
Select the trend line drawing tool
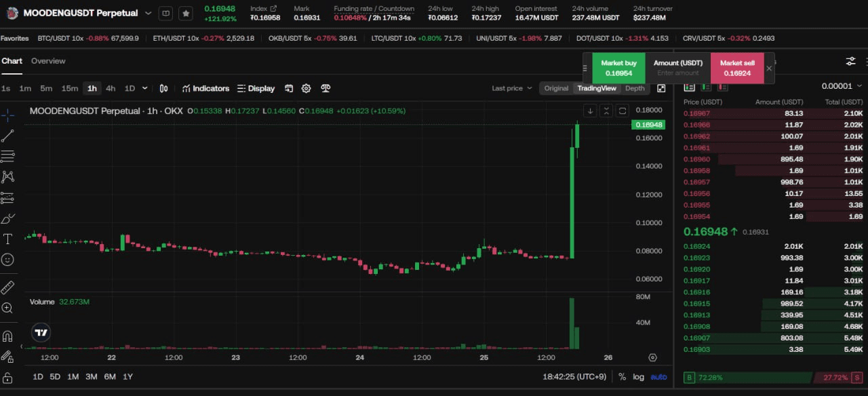click(7, 136)
